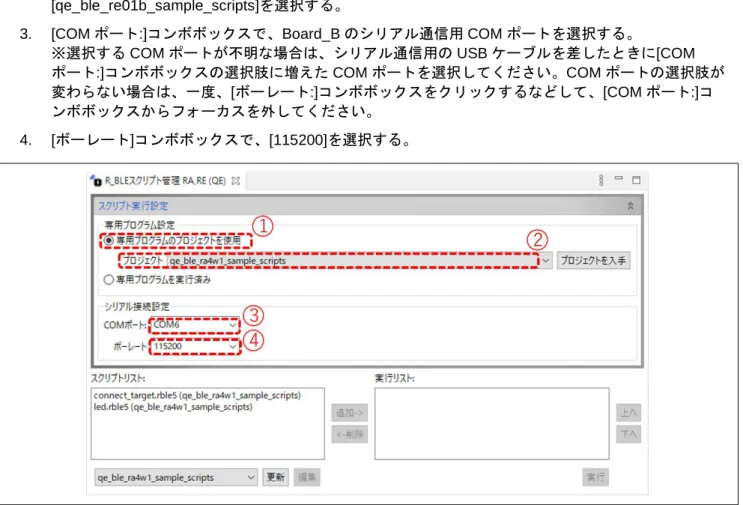Image resolution: width=743 pixels, height=505 pixels.
Task: Select 専用プログラムのプロジェクトを使用 radio button
Action: [109, 241]
